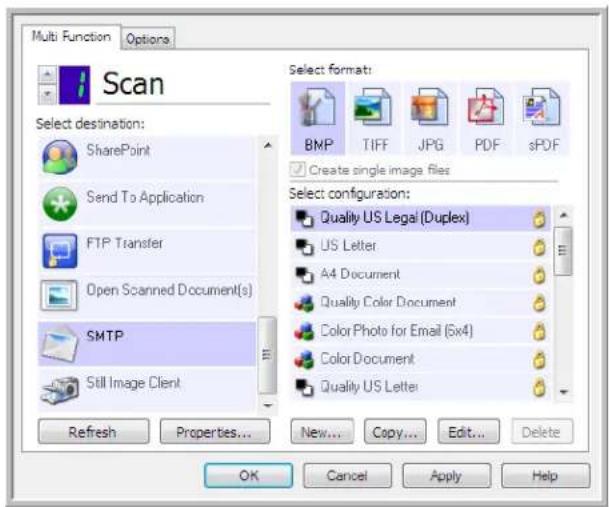Choose the sPDF format icon

coord(542,108)
